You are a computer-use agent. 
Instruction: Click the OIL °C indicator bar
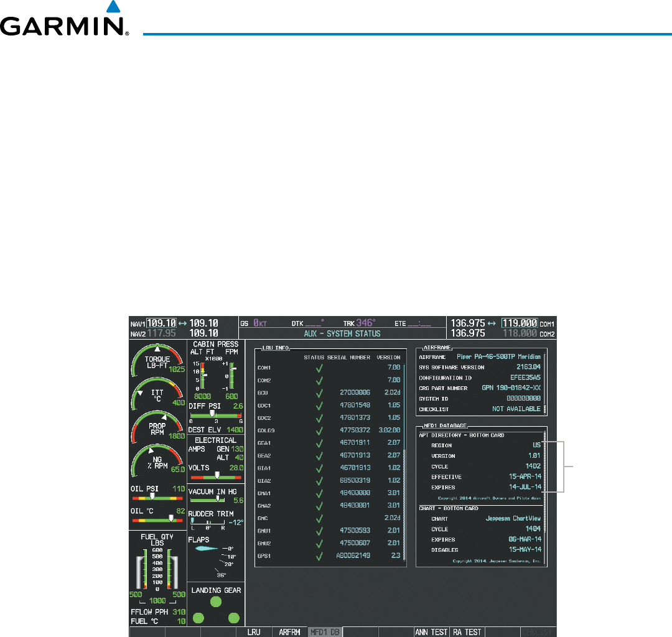(x=157, y=520)
